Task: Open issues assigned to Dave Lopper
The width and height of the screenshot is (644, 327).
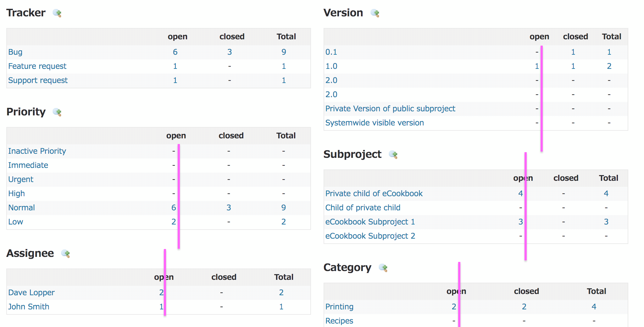Action: [31, 292]
